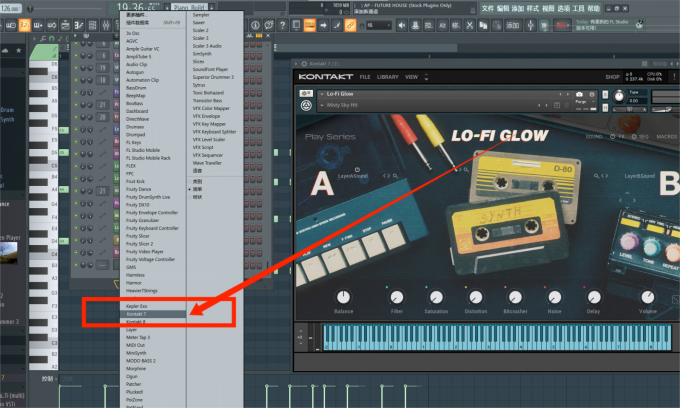This screenshot has height=408, width=680.
Task: Switch to the SOUND tab
Action: [x=594, y=137]
